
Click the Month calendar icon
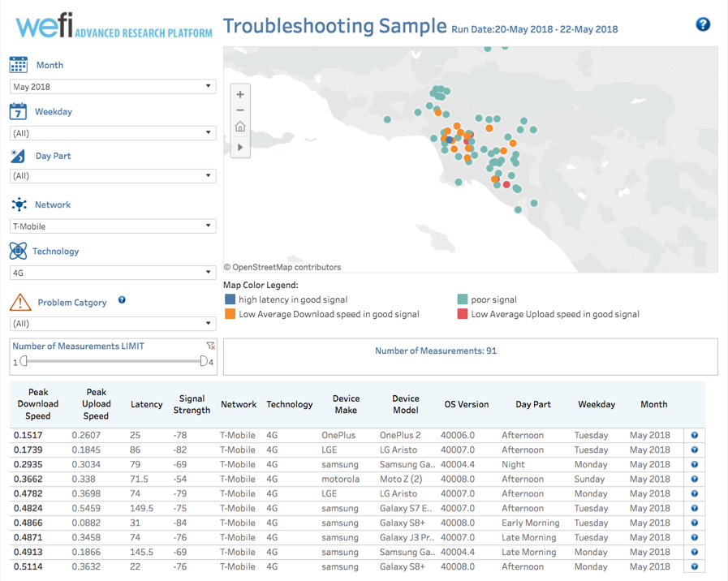(x=18, y=64)
